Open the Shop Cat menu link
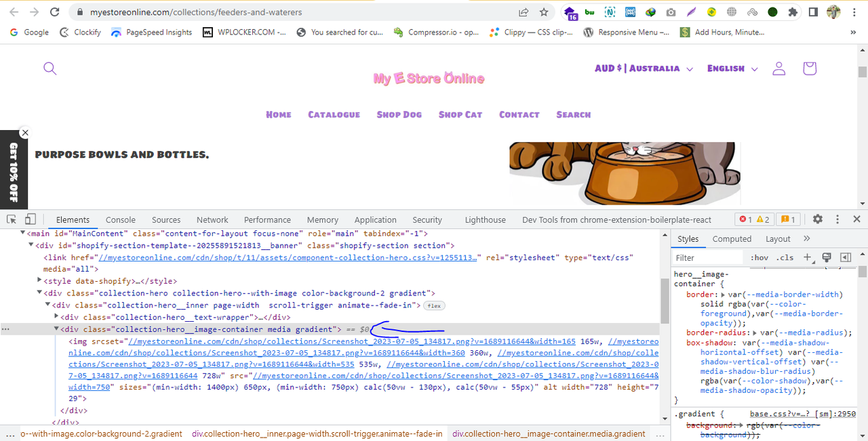Screen dimensions: 868x441 (460, 114)
